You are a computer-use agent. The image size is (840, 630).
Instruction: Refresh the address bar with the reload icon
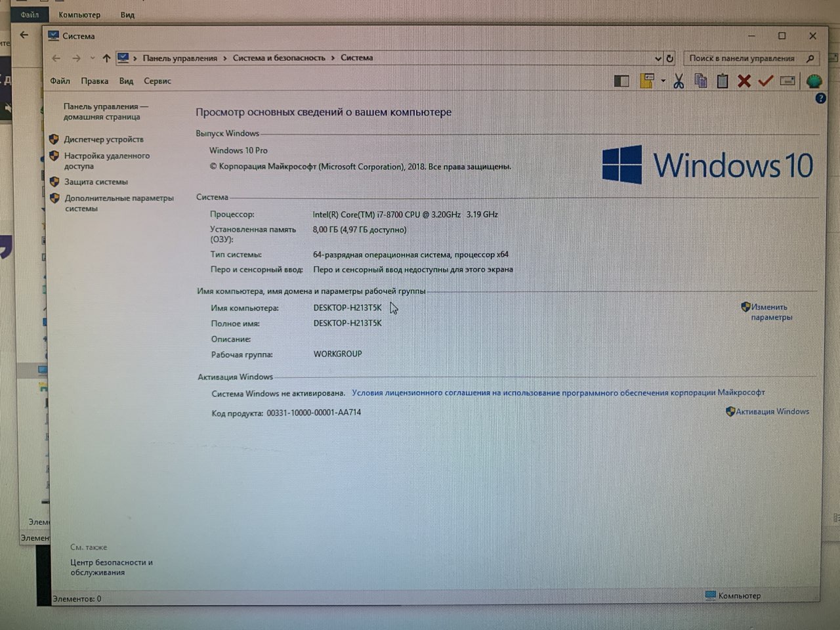670,58
